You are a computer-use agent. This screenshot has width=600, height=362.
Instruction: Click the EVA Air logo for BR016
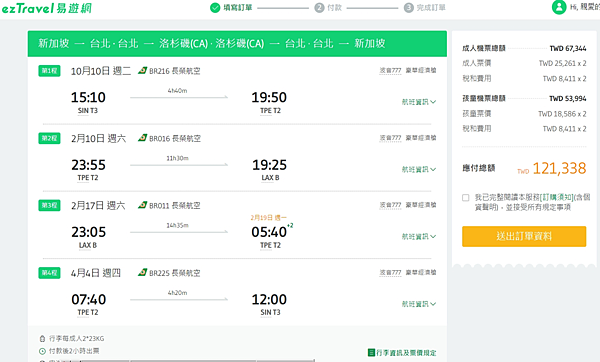142,138
